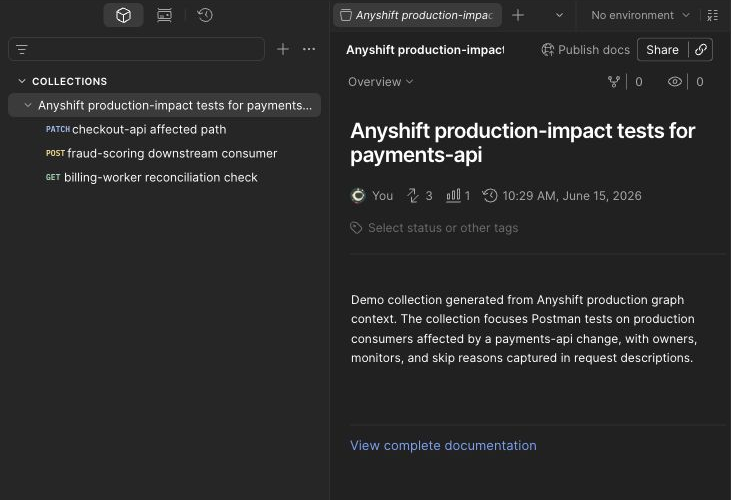
Task: Click the collection name in header bar
Action: pyautogui.click(x=425, y=50)
